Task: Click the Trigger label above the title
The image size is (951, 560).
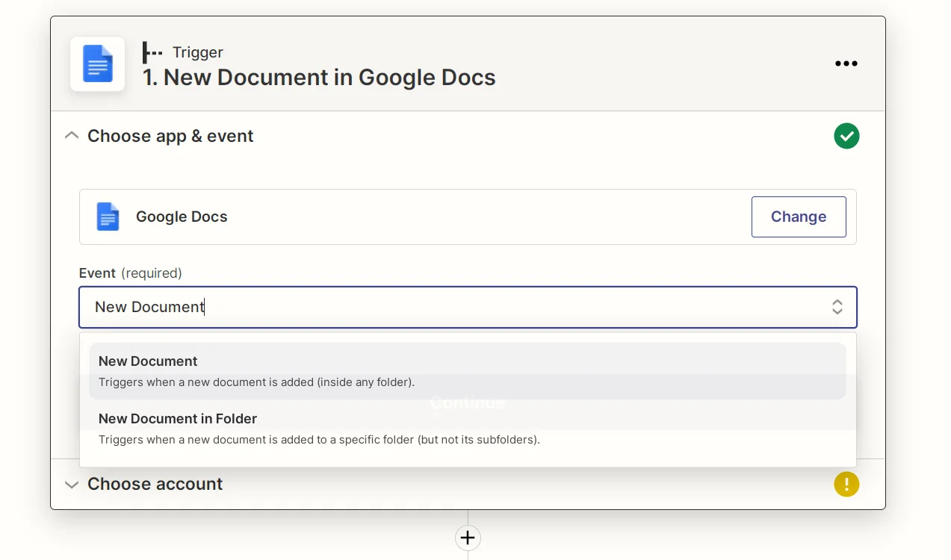Action: pyautogui.click(x=197, y=52)
